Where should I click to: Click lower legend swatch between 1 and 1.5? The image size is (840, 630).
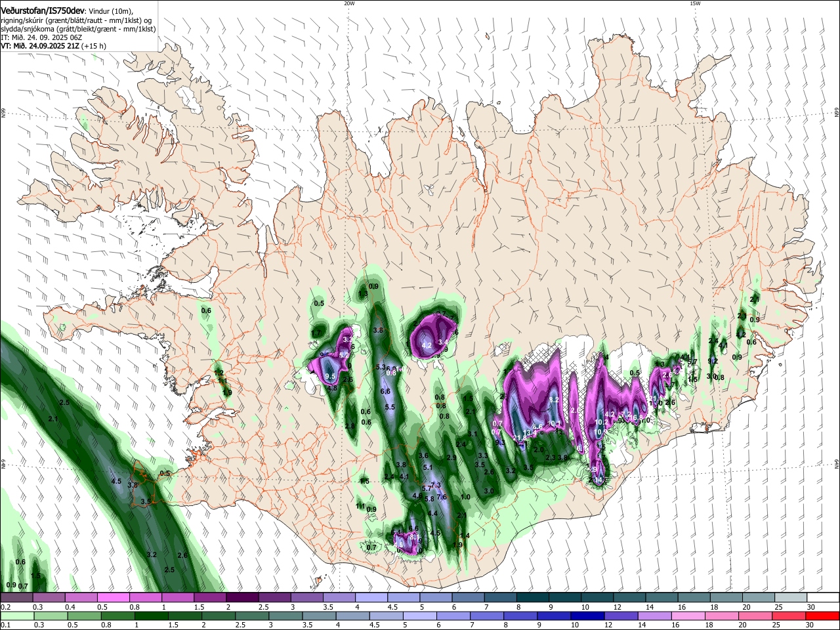[150, 616]
